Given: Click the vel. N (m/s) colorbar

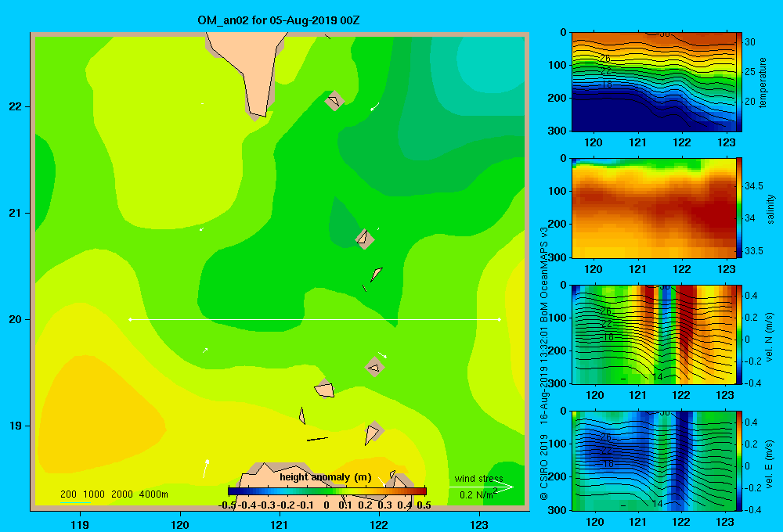Looking at the screenshot, I should pyautogui.click(x=739, y=334).
